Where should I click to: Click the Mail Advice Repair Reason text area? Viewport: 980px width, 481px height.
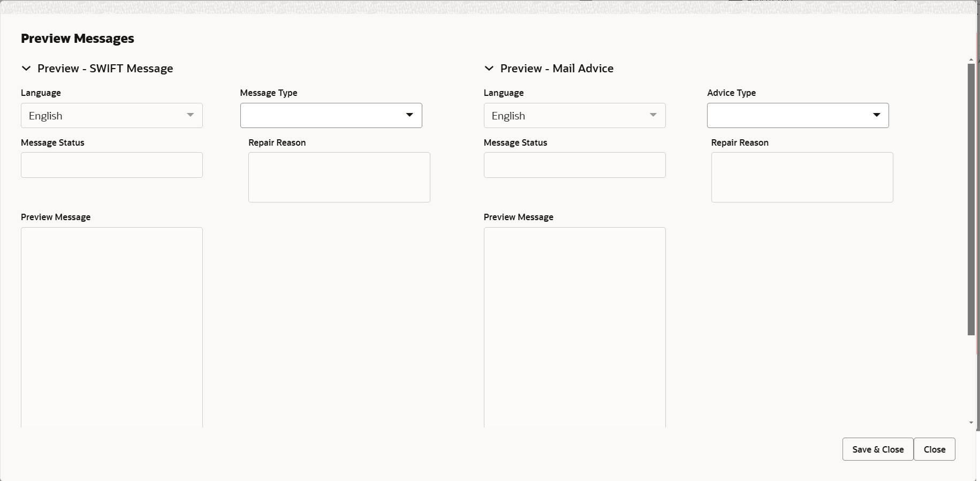tap(802, 177)
